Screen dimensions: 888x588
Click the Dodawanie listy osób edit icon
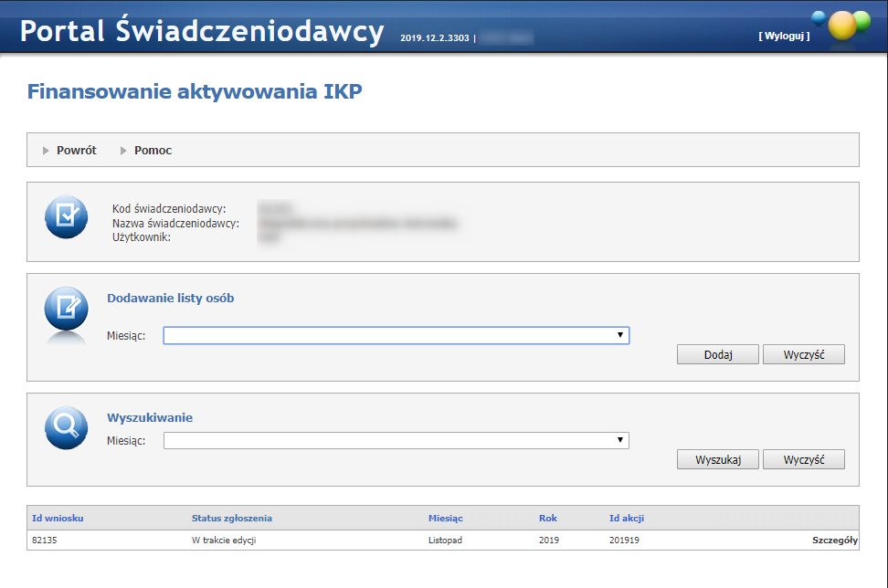point(66,309)
